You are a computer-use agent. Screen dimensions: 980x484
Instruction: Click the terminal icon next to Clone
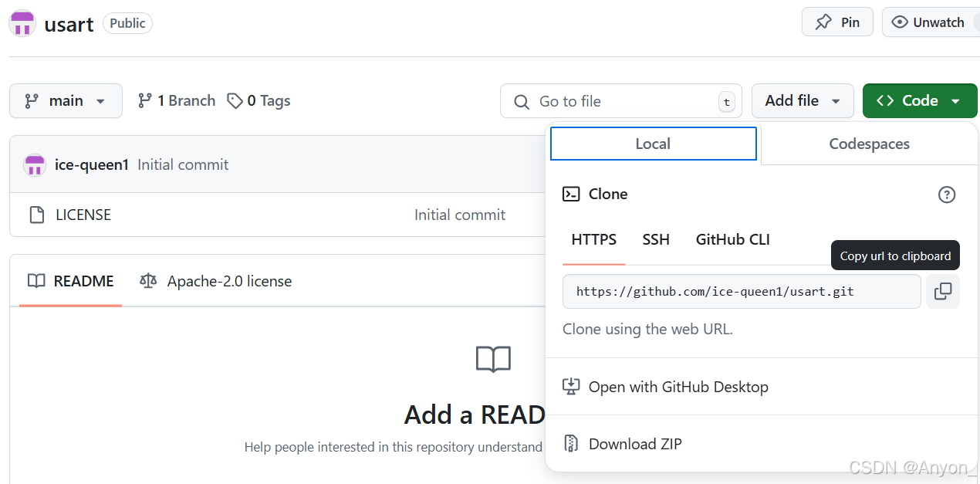tap(571, 194)
